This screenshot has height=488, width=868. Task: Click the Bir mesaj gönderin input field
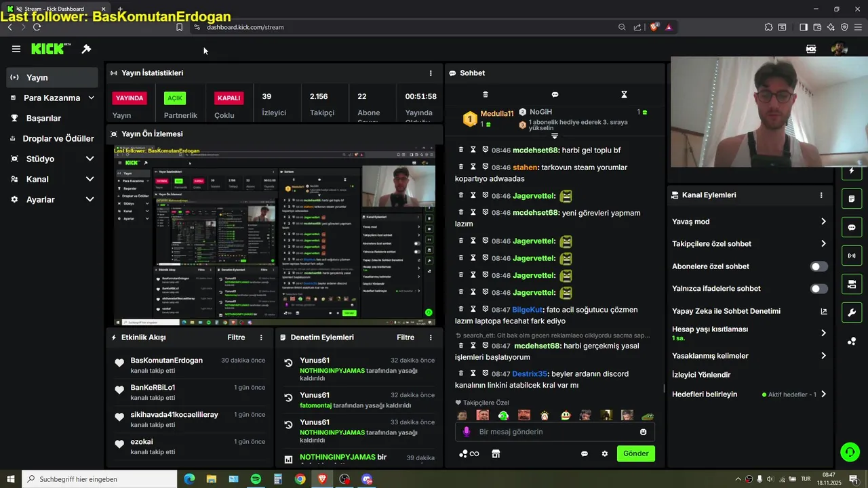click(x=555, y=432)
